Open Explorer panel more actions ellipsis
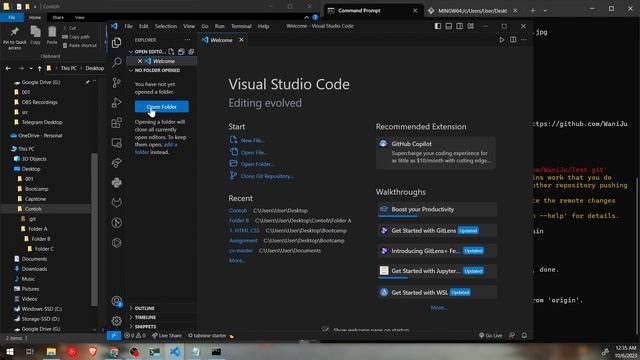The height and width of the screenshot is (360, 640). 187,40
